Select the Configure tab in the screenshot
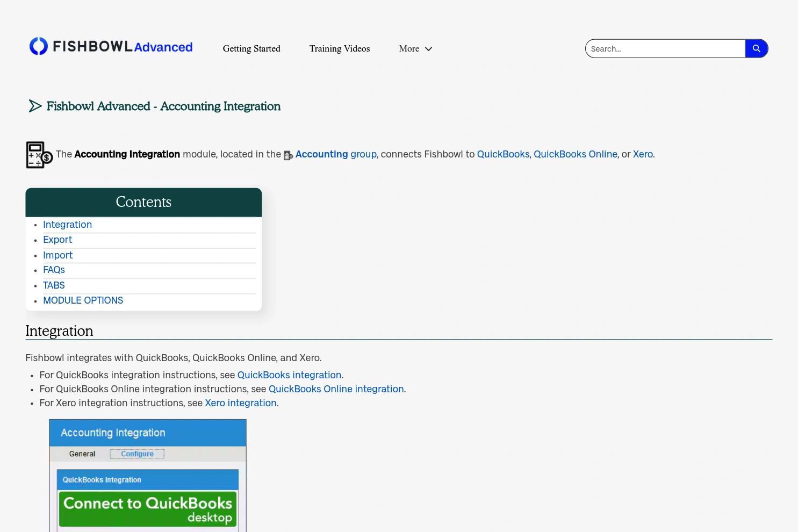798x532 pixels. 137,454
